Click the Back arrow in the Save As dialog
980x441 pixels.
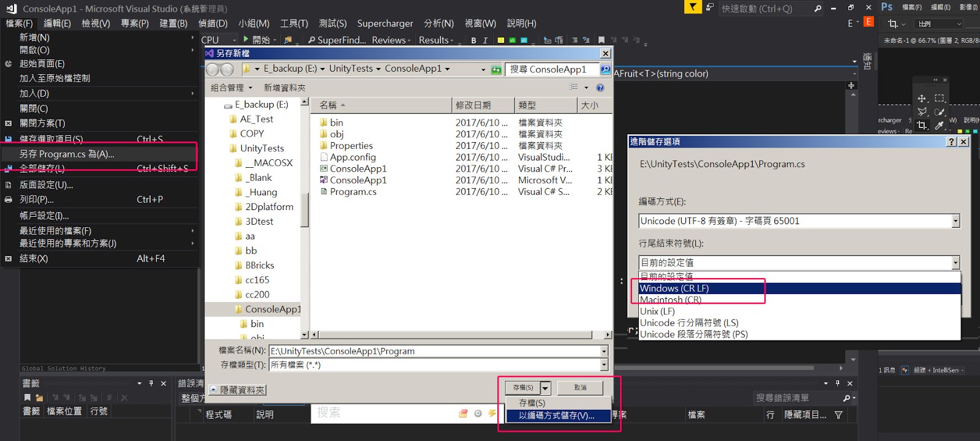click(x=213, y=69)
